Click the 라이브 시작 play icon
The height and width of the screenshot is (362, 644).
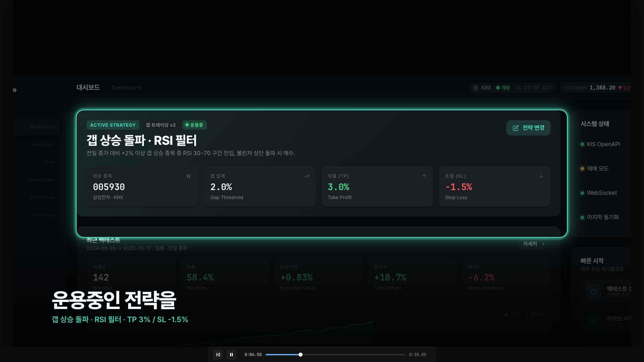(x=593, y=322)
